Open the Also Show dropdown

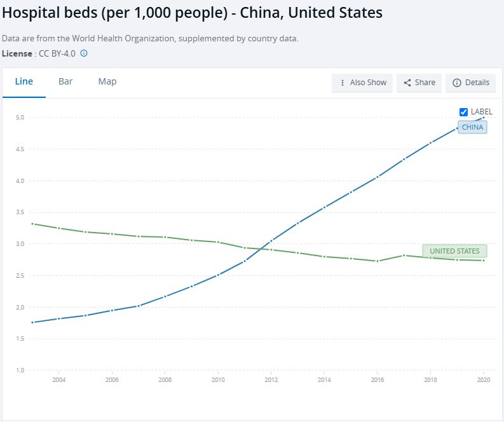coord(362,83)
